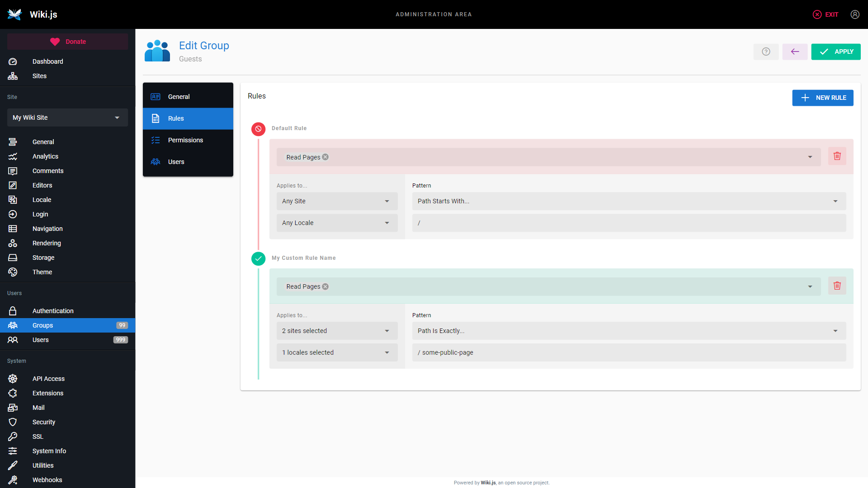This screenshot has width=868, height=488.
Task: Open the Any Site dropdown
Action: pyautogui.click(x=337, y=201)
